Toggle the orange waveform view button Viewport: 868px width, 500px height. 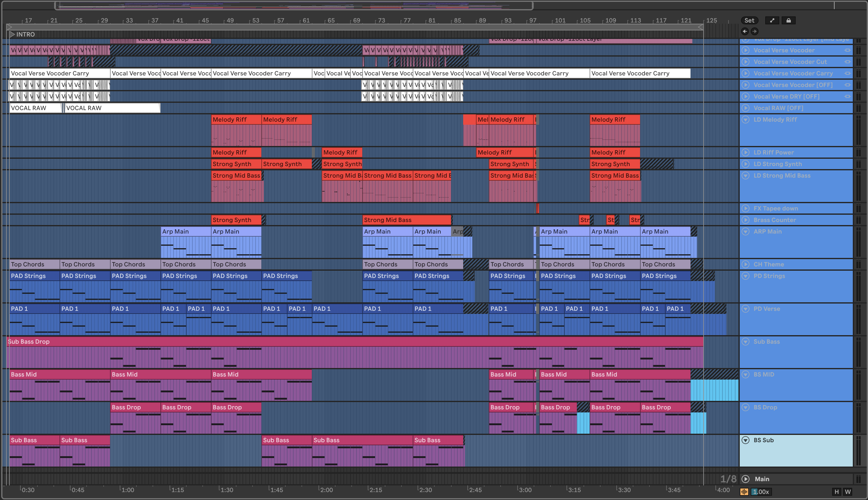click(x=744, y=492)
